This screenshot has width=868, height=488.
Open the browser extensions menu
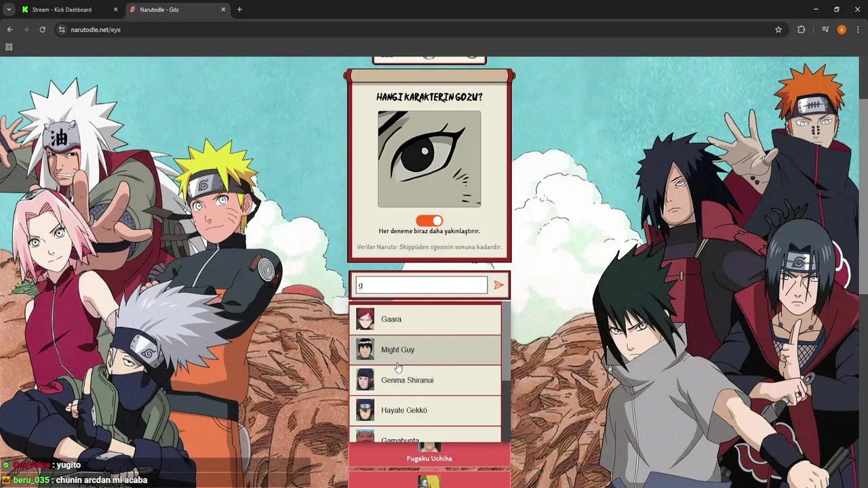801,30
